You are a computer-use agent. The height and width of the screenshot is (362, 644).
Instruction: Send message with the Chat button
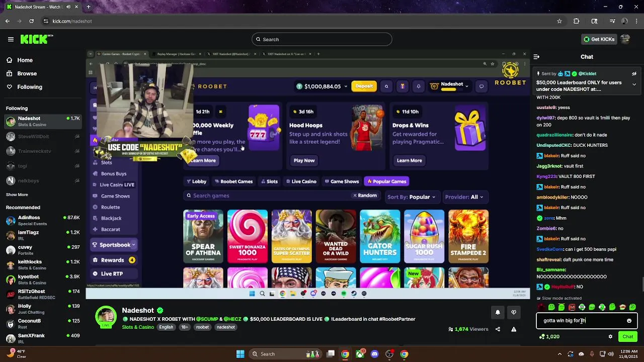tap(628, 337)
